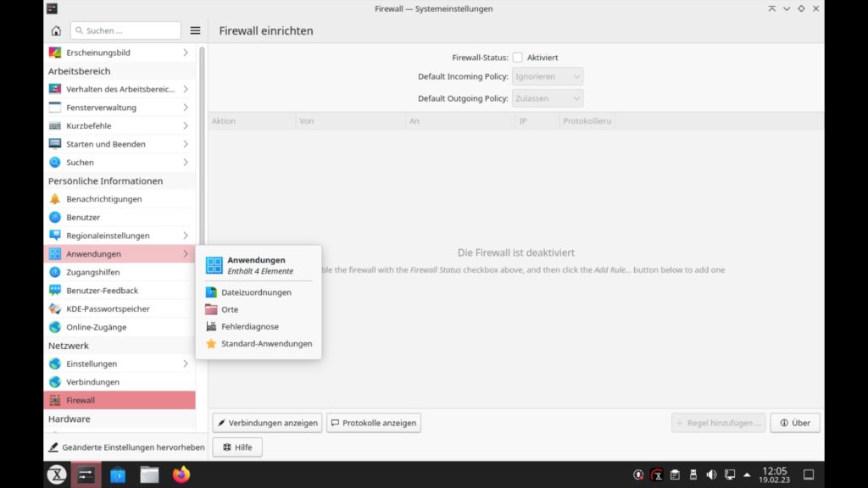Screen dimensions: 868x488
Task: Click the Standard-Anwendungen star icon
Action: point(211,344)
